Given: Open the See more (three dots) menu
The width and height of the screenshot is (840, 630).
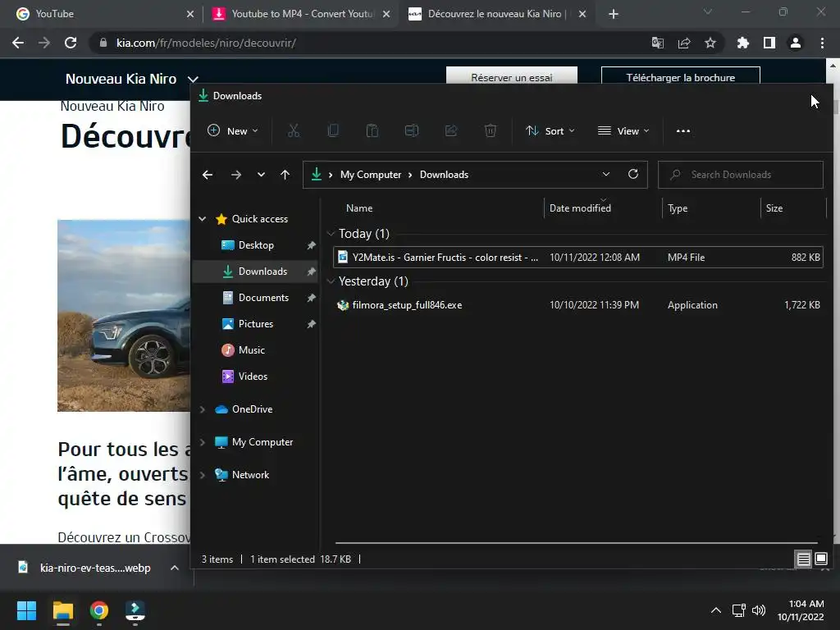Looking at the screenshot, I should 683,130.
